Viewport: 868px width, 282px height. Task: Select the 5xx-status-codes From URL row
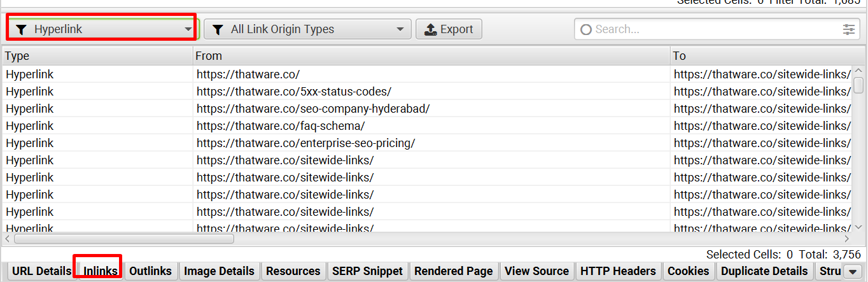click(x=294, y=91)
